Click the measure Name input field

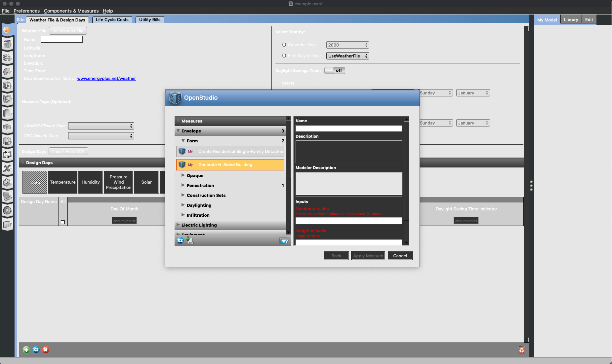(349, 128)
